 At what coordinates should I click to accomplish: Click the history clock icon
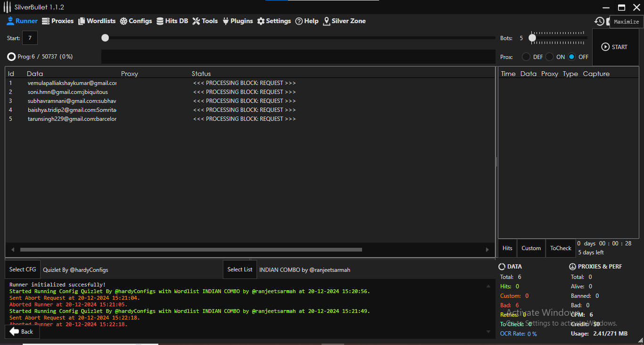(599, 21)
